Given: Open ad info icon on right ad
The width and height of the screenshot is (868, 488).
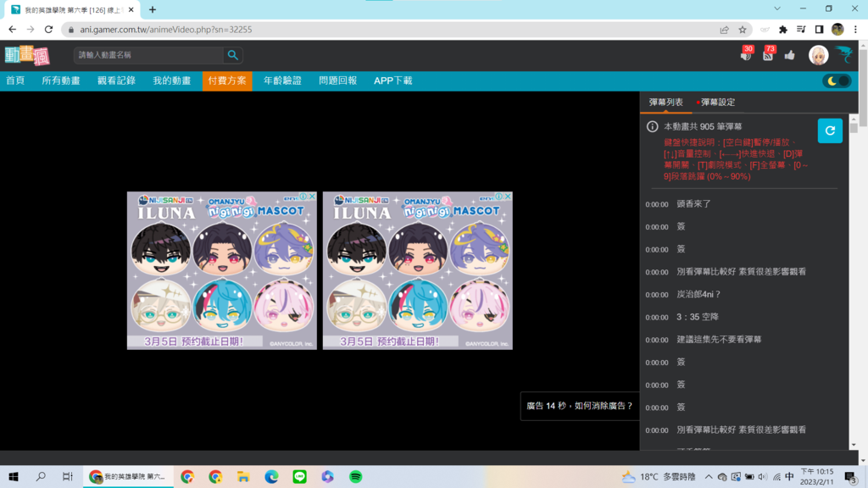Looking at the screenshot, I should [x=499, y=197].
